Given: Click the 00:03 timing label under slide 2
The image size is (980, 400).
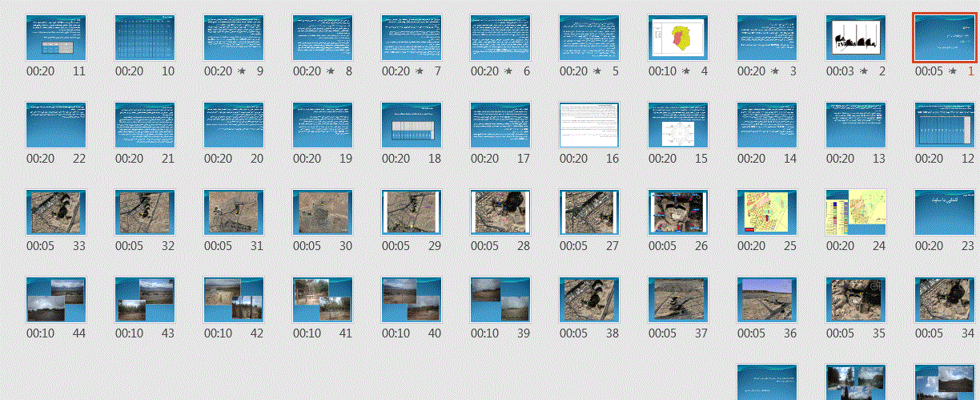Looking at the screenshot, I should pyautogui.click(x=840, y=71).
